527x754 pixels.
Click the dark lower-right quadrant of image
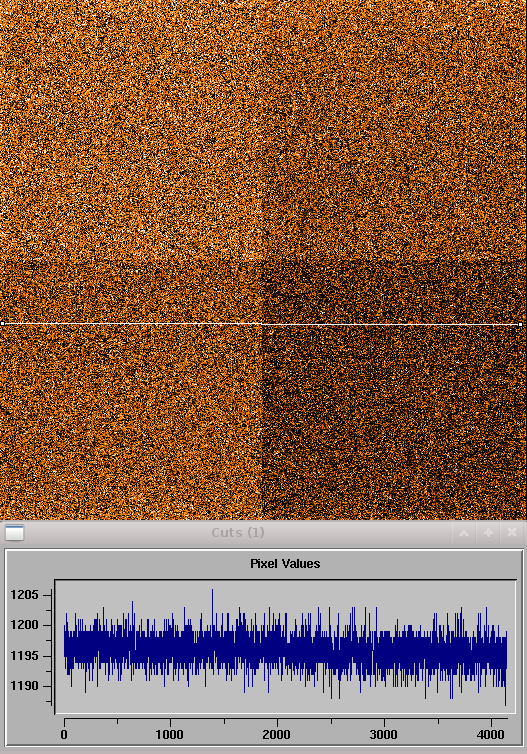[x=394, y=423]
